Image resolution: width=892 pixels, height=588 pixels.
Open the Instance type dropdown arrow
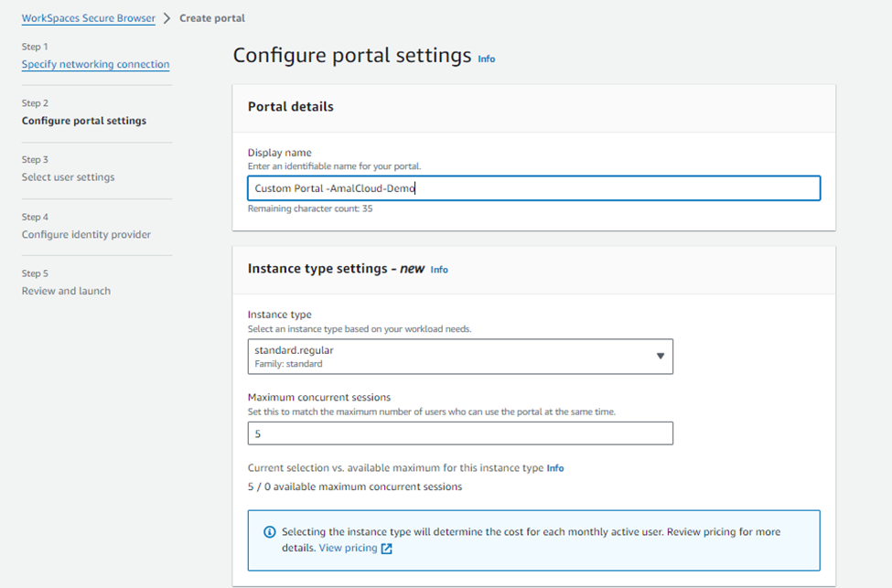pos(660,356)
